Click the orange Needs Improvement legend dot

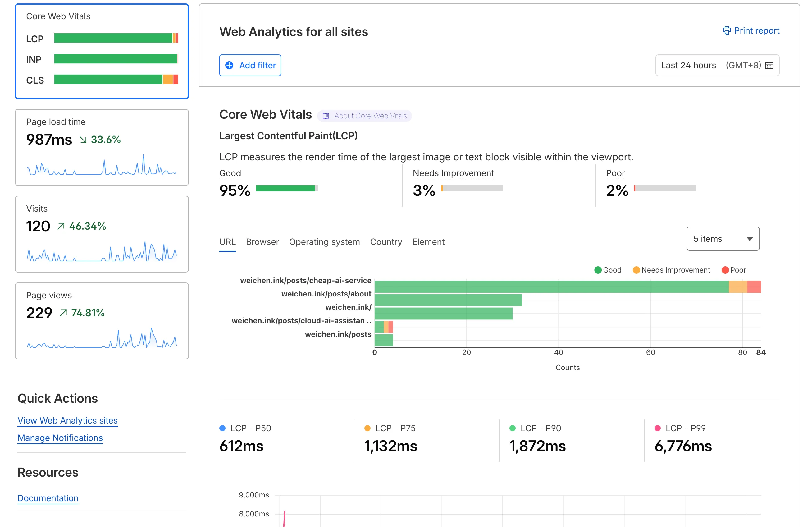tap(636, 270)
